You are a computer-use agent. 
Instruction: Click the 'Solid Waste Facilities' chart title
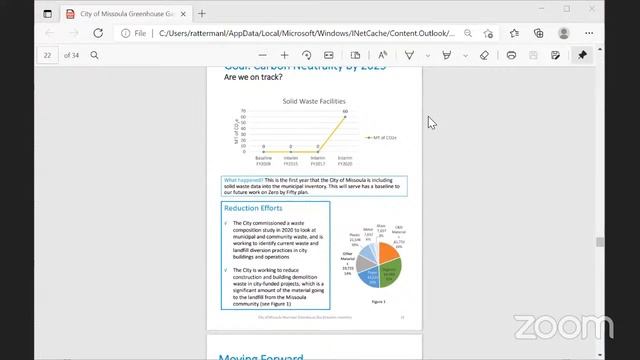(x=314, y=101)
